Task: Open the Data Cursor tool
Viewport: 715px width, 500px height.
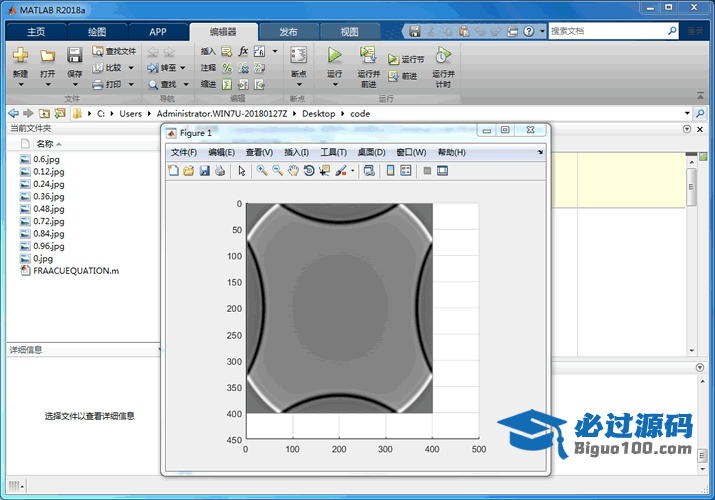Action: point(325,171)
